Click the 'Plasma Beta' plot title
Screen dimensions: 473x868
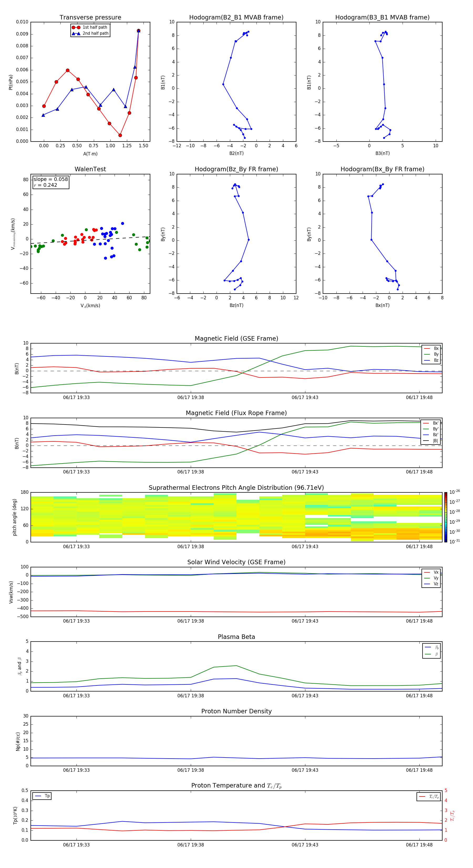(x=236, y=637)
